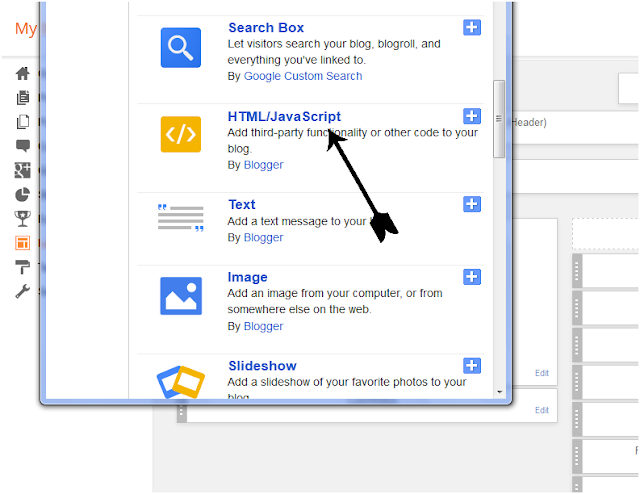Click the Slideshow gadget icon
This screenshot has height=494, width=640.
(181, 382)
